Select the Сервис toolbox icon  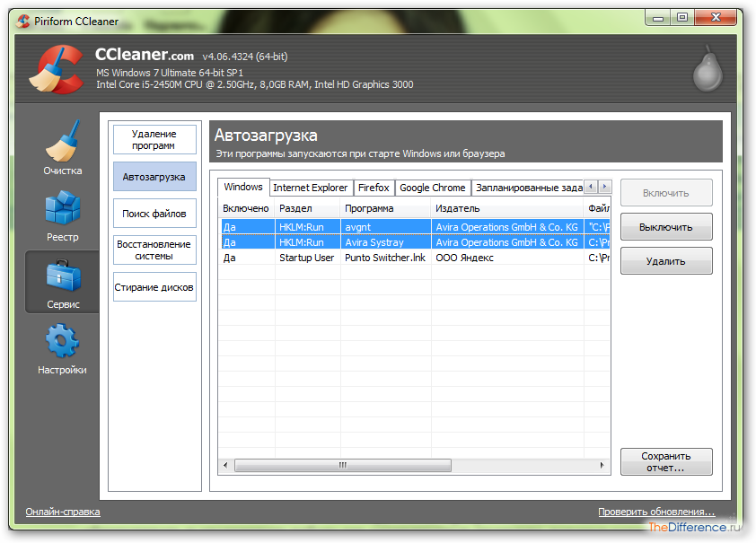(63, 278)
